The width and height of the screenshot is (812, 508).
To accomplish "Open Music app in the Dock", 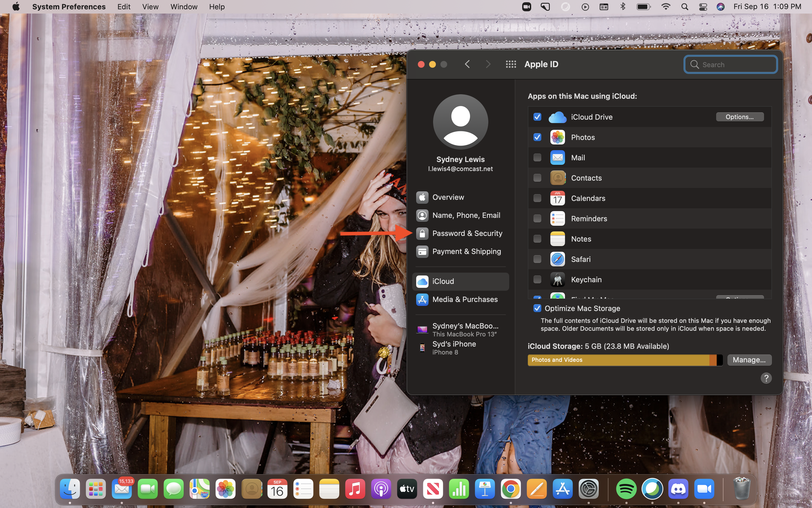I will click(355, 489).
